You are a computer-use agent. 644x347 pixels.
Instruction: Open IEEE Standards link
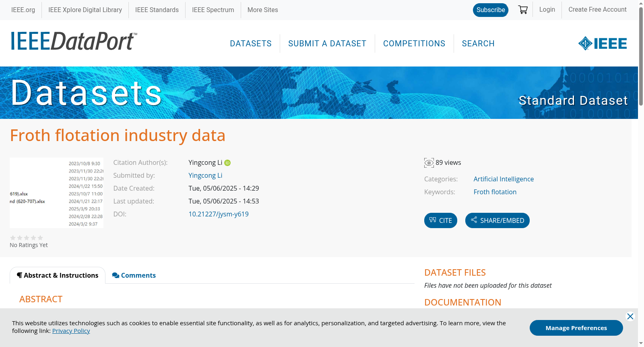[157, 10]
